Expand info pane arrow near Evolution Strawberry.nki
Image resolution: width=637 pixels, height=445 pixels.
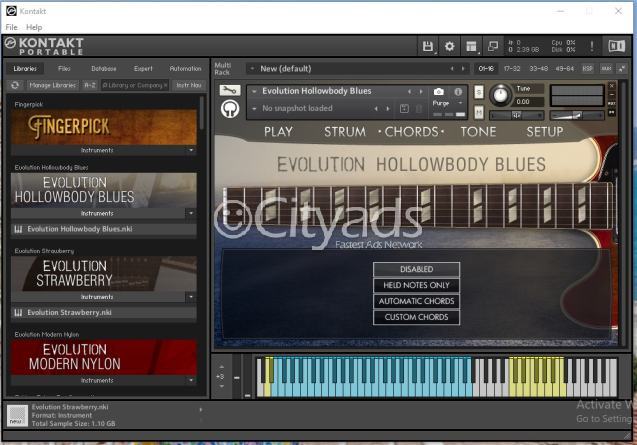[201, 410]
